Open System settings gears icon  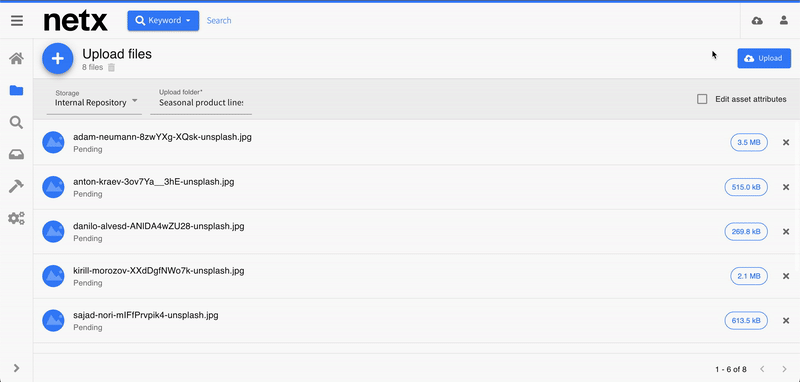(16, 219)
